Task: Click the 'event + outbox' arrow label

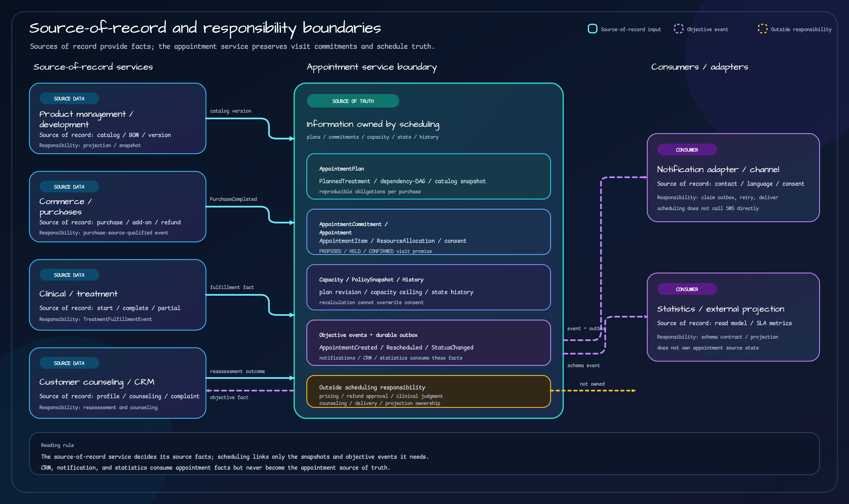Action: (586, 328)
